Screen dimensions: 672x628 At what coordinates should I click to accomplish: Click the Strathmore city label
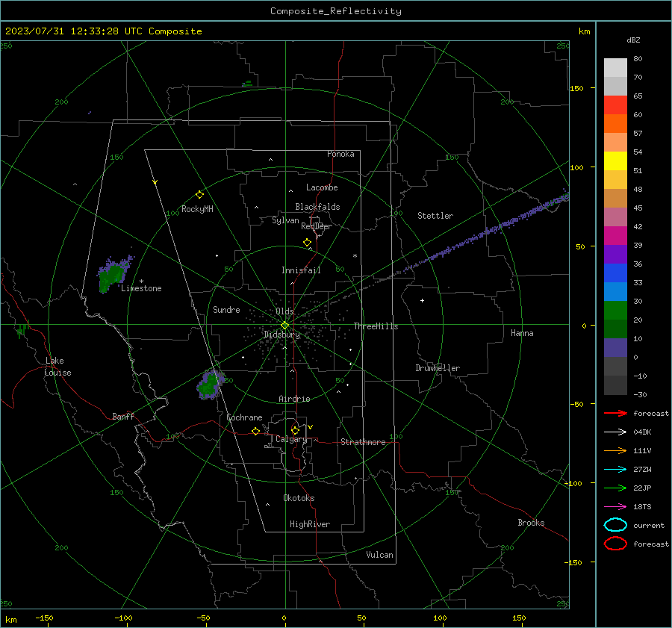pyautogui.click(x=363, y=442)
